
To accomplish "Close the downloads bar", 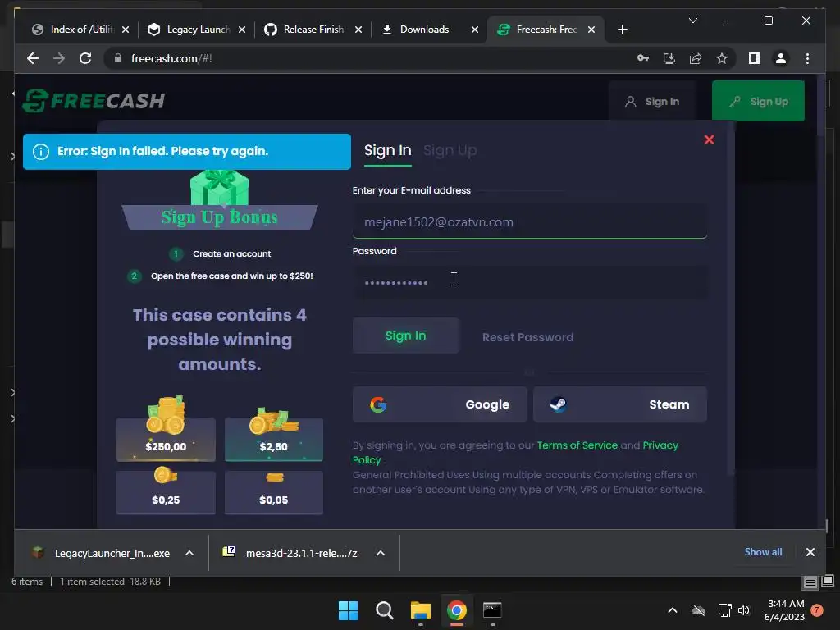I will point(810,552).
